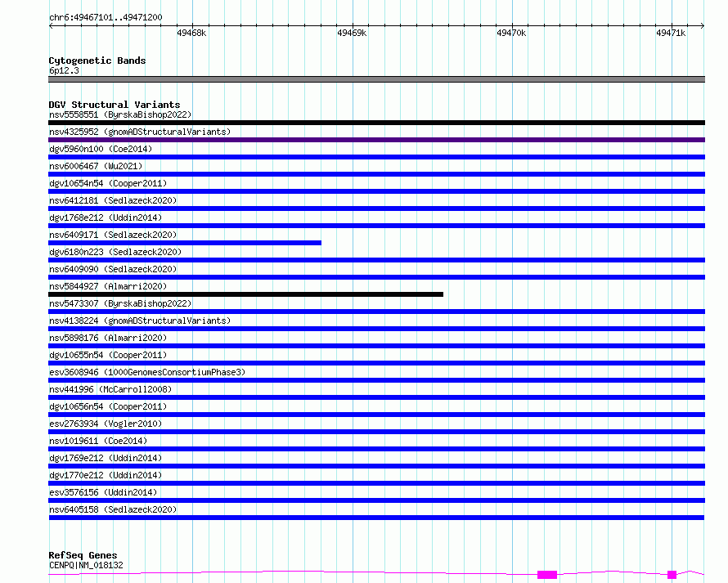Click the gray 6p12.3 cytogenetic band bar
The width and height of the screenshot is (728, 583).
(376, 79)
